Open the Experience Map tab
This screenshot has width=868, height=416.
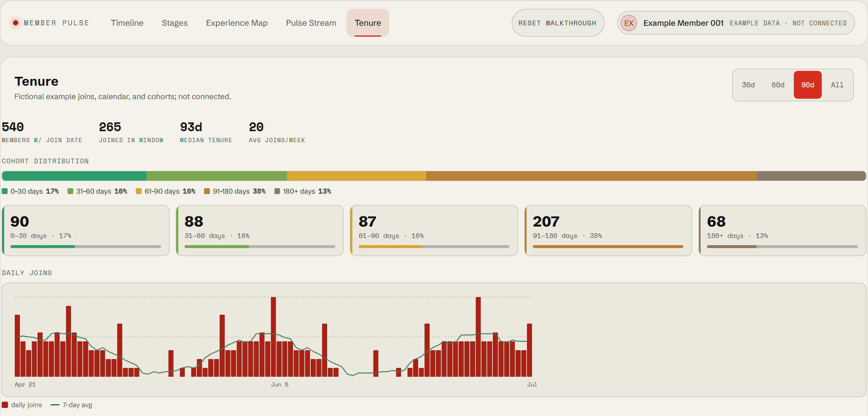[x=236, y=23]
